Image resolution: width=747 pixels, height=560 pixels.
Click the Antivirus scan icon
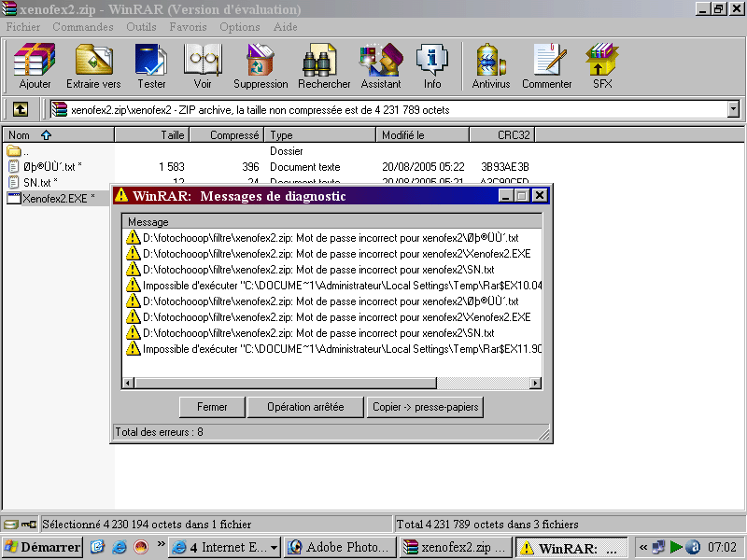click(491, 60)
